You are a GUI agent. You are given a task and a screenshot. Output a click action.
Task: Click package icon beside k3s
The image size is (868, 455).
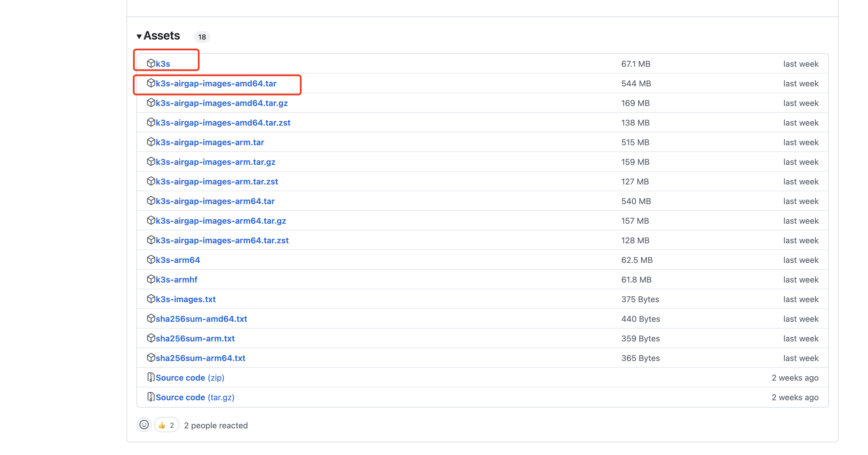151,63
